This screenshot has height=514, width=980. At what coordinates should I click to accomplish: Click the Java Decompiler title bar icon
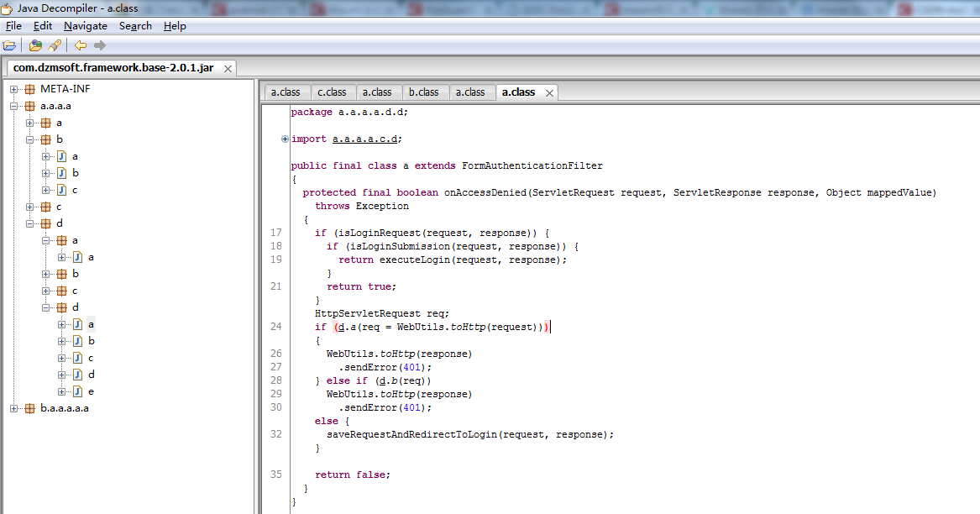click(7, 8)
